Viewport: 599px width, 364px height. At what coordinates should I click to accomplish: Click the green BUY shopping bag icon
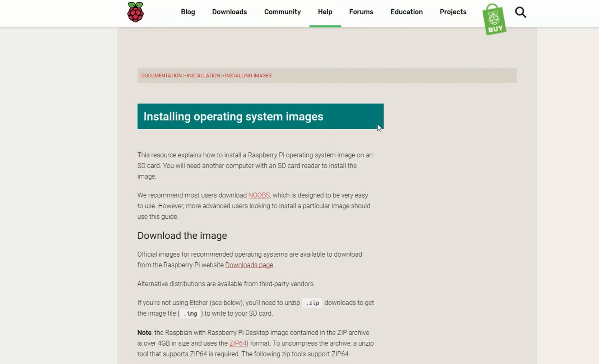[494, 19]
